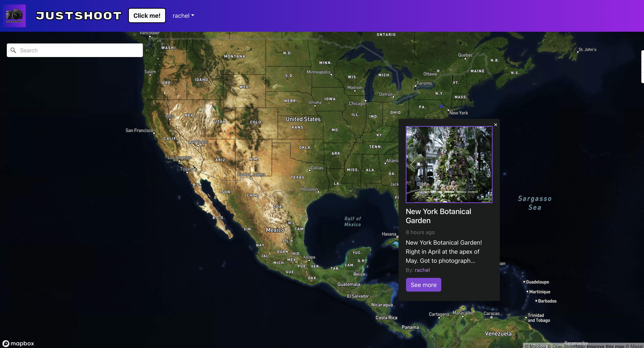Click the 'Mexico' country label
644x348 pixels.
275,230
